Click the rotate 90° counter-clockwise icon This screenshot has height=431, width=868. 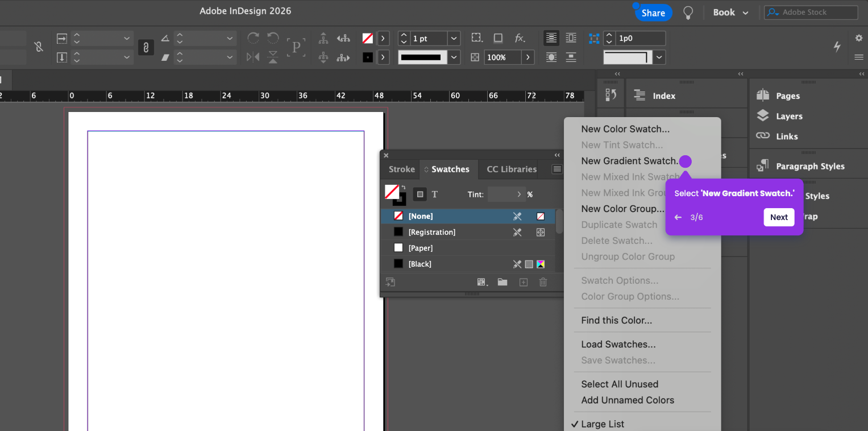[273, 38]
